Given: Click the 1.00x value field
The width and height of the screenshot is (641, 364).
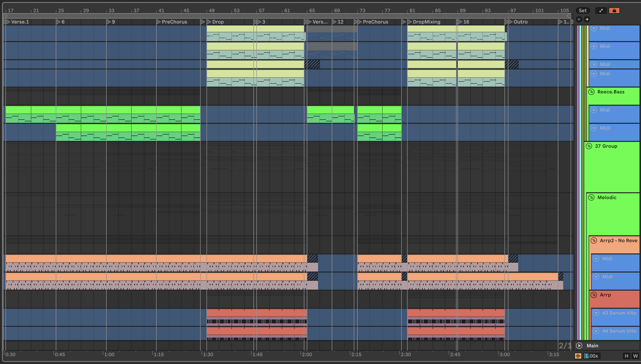Looking at the screenshot, I should coord(592,356).
